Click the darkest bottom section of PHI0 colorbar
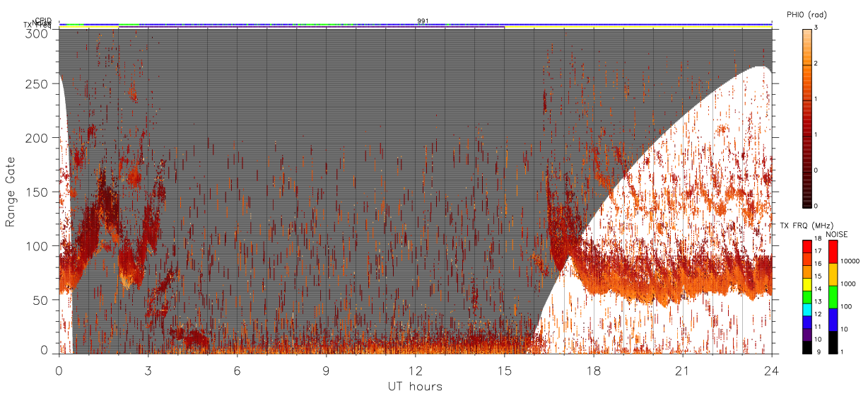This screenshot has width=868, height=401. pos(807,190)
